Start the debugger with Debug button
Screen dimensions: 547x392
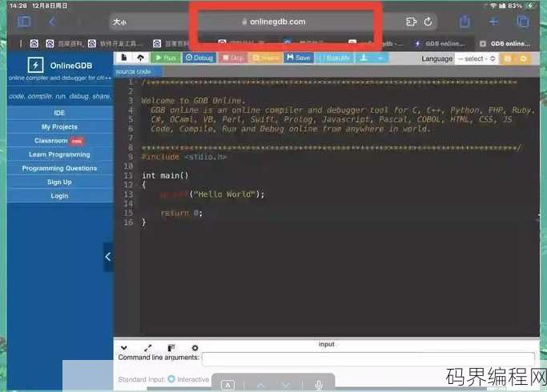199,58
